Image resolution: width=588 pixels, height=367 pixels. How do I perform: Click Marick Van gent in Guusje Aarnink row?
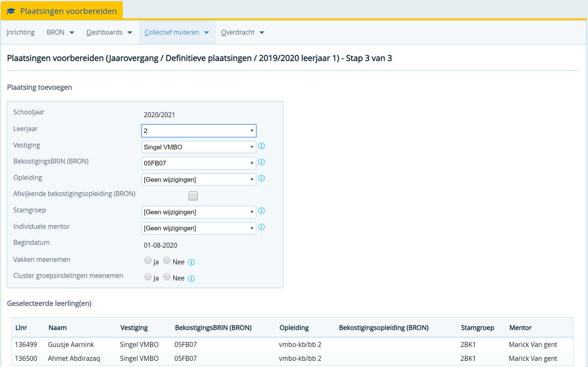(x=533, y=345)
